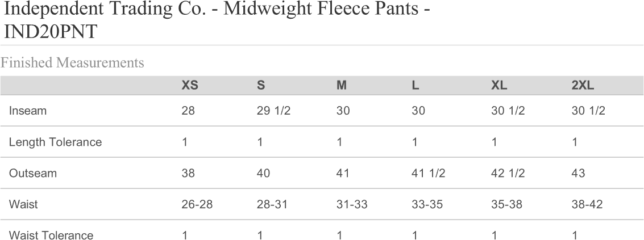This screenshot has height=240, width=644.
Task: Select the L size column header
Action: pos(416,86)
